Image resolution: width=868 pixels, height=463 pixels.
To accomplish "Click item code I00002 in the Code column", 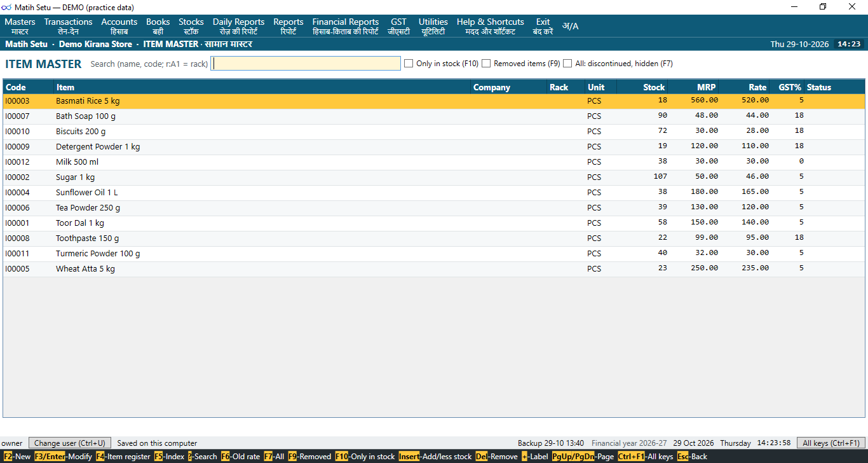I will tap(17, 177).
